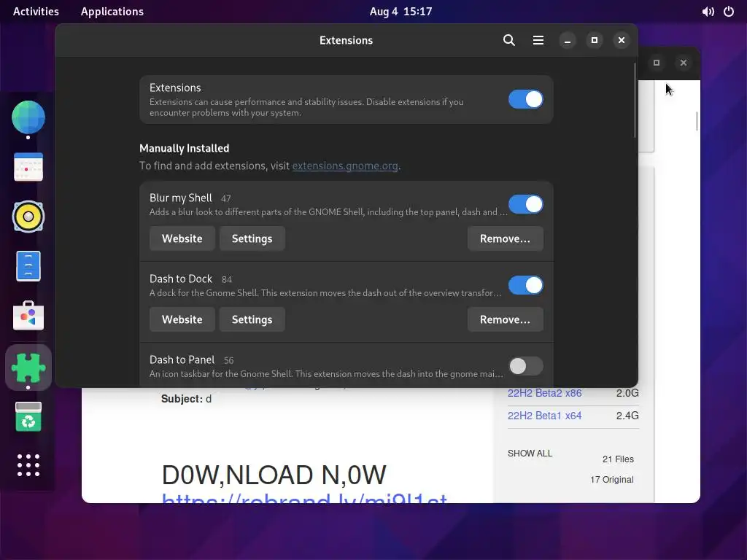Click the D0W,NLOAD N,0W heading in browser

click(274, 475)
